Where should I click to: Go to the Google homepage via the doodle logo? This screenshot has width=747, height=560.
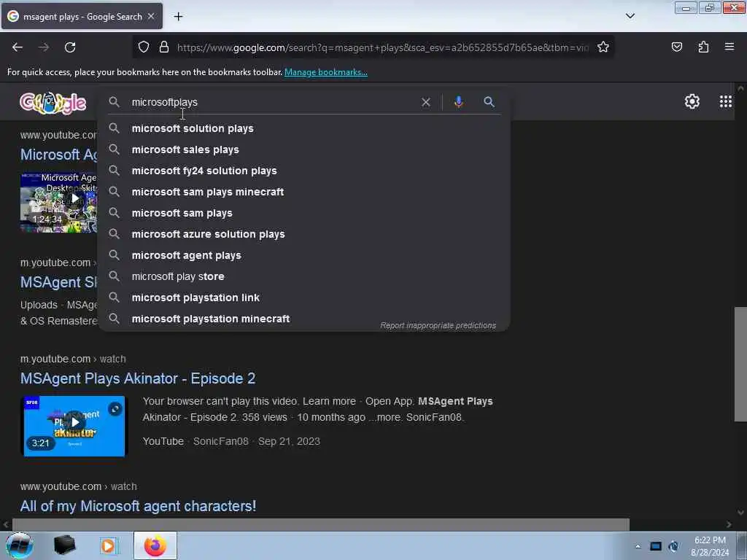53,102
